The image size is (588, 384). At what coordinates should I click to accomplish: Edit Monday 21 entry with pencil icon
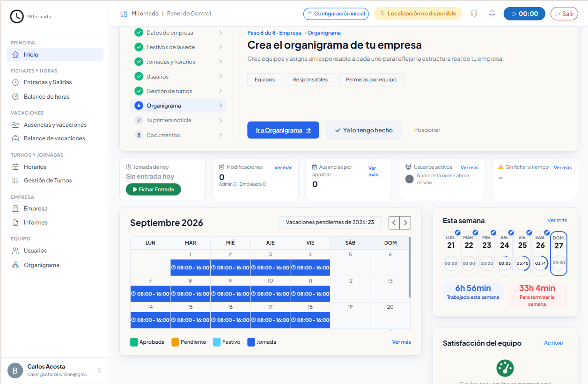click(457, 232)
